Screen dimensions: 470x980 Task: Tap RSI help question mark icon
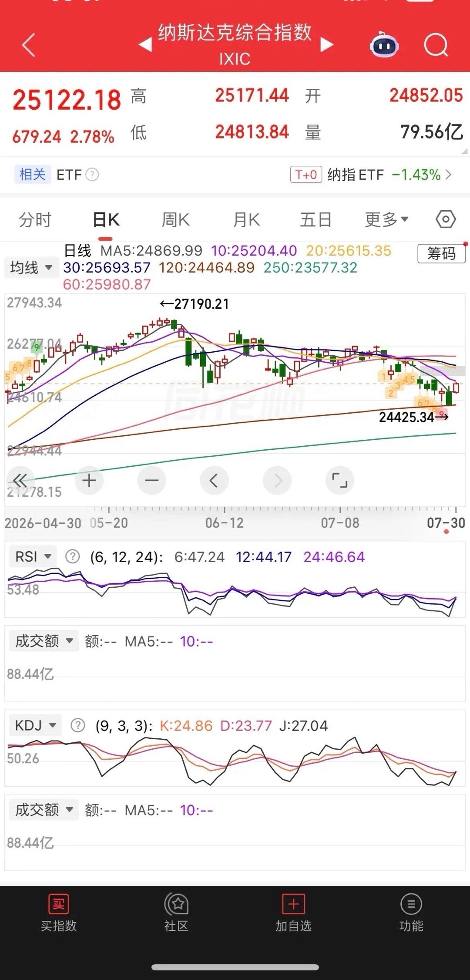pyautogui.click(x=73, y=557)
